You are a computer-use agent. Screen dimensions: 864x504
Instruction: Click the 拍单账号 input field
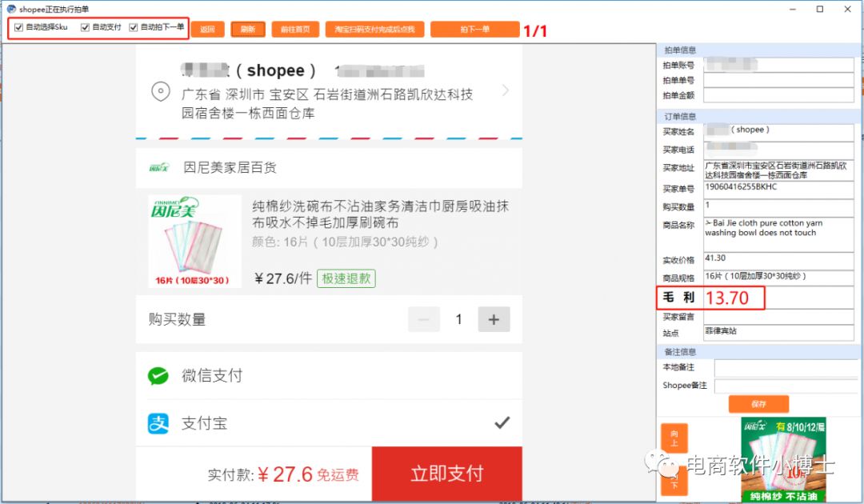(778, 65)
